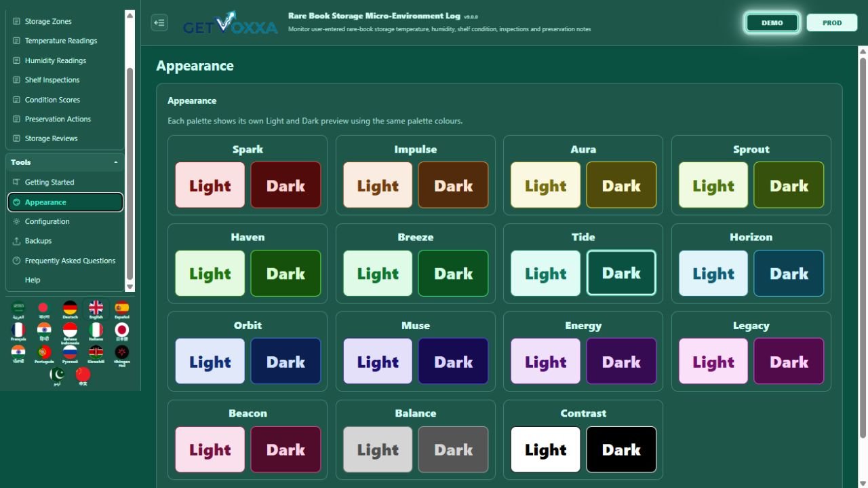Viewport: 868px width, 488px height.
Task: Go to Condition Scores
Action: (65, 100)
